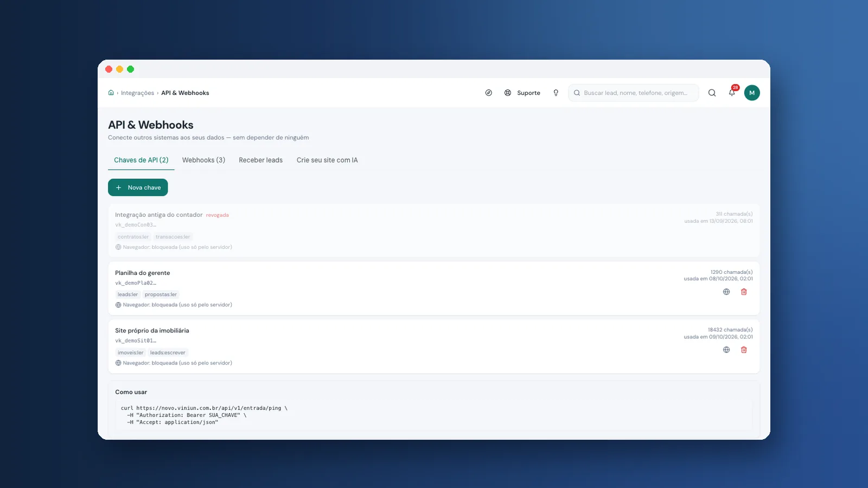Viewport: 868px width, 488px height.
Task: Click usada em 08/10/2026, 02:01 timestamp
Action: (x=718, y=279)
